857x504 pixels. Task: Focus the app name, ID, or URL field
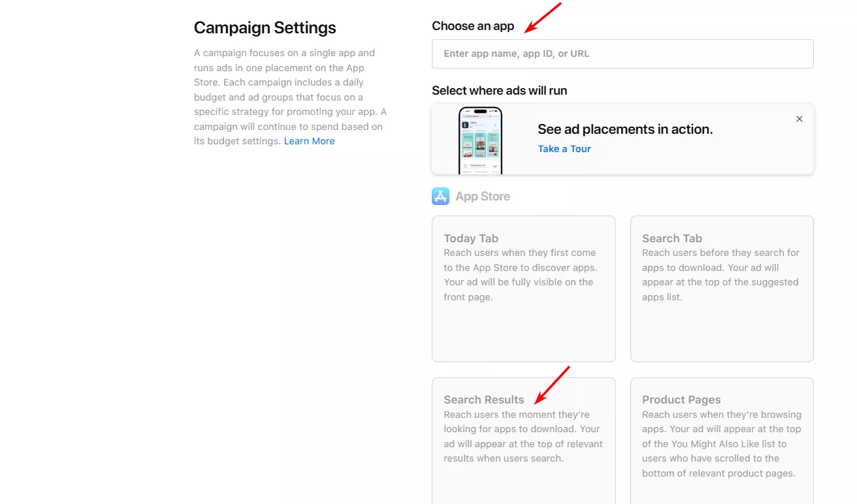623,54
